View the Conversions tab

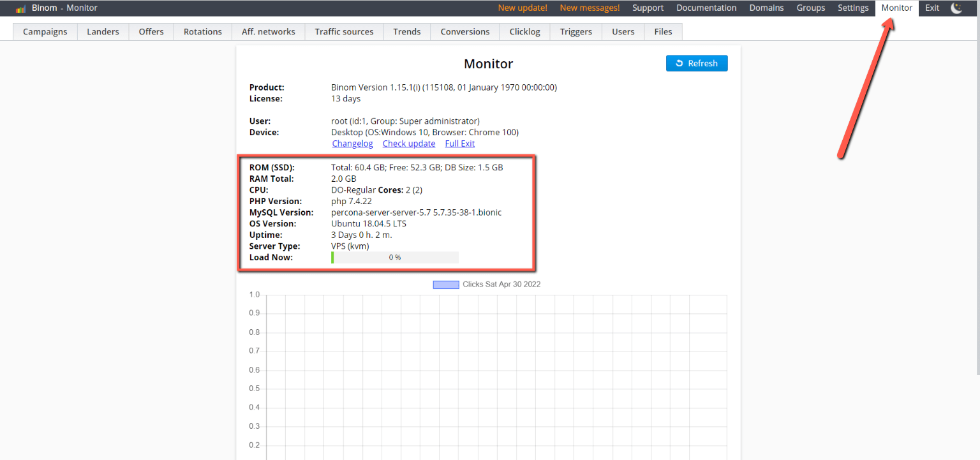(x=465, y=31)
